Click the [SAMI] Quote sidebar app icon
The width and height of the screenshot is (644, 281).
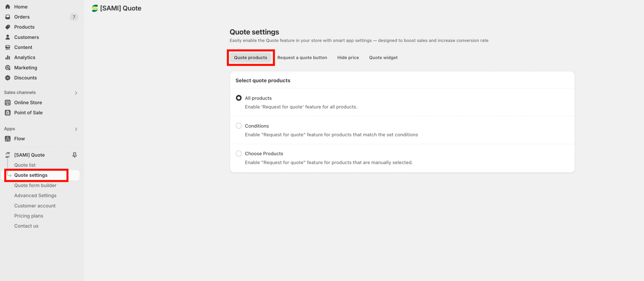click(8, 155)
